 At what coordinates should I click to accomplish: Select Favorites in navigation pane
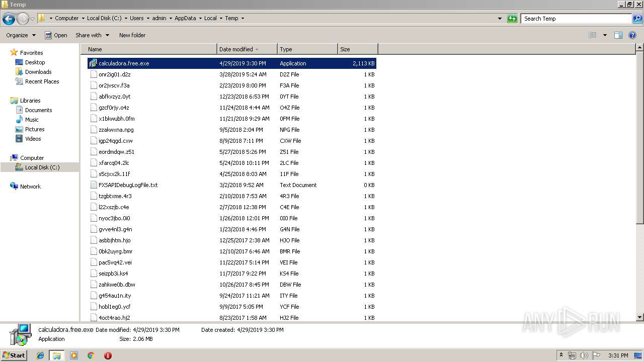tap(31, 53)
